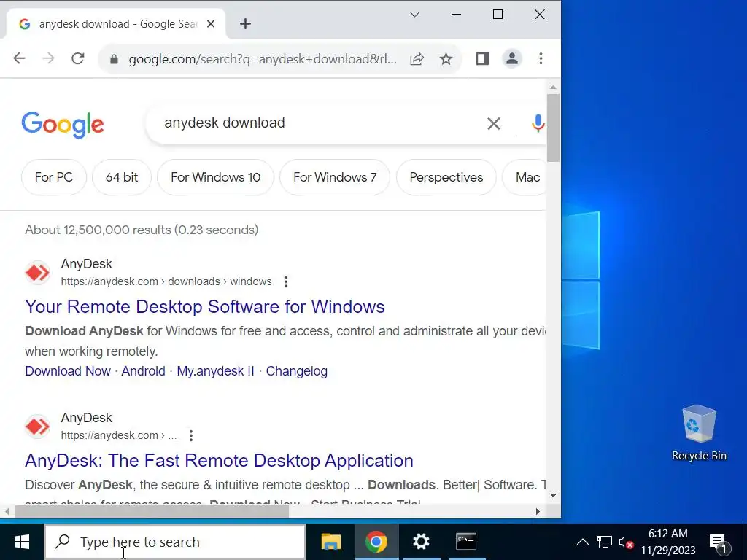Open the Windows Start menu
The width and height of the screenshot is (747, 560).
click(21, 542)
